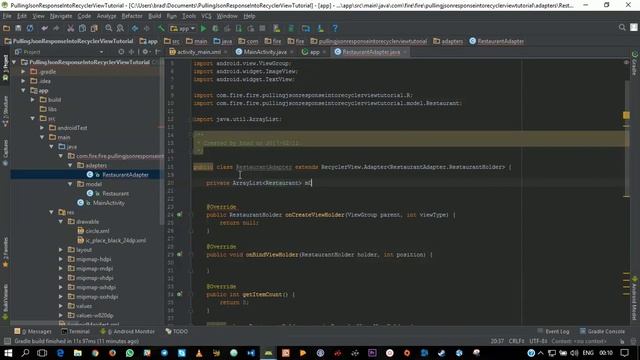Click CRLF line separator in status bar
Screen dimensions: 640x360
coord(516,341)
